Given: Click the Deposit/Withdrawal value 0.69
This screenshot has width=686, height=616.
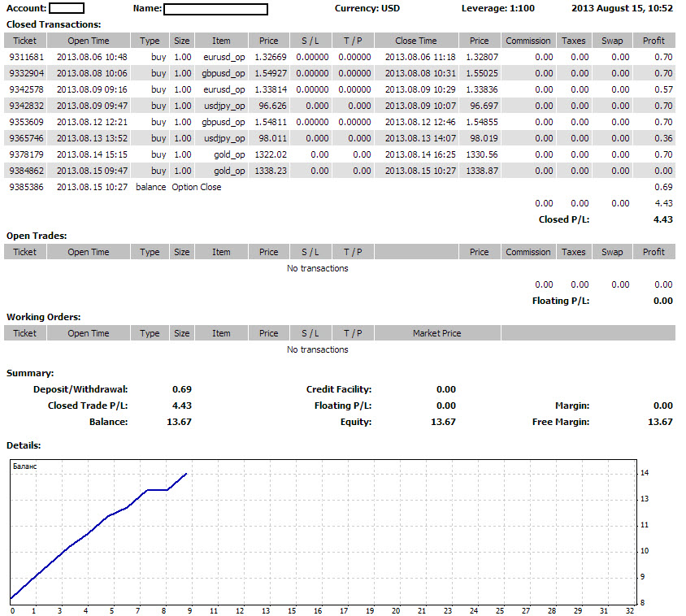Looking at the screenshot, I should point(182,389).
